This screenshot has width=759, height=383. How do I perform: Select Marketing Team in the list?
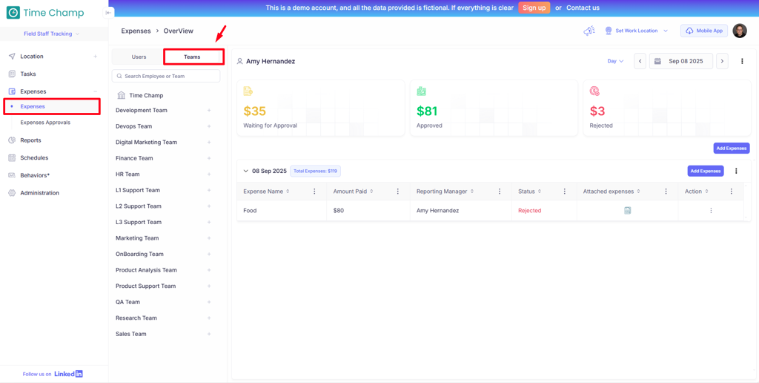coord(137,238)
